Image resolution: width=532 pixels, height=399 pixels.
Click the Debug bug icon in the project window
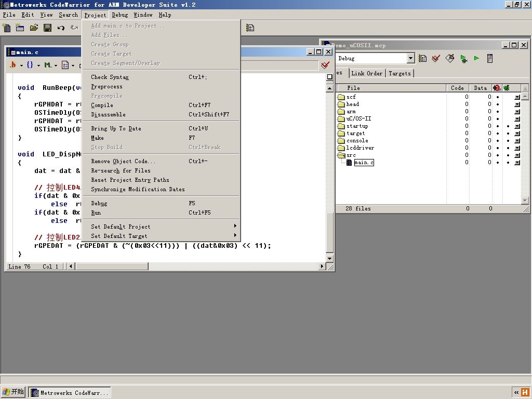point(463,59)
